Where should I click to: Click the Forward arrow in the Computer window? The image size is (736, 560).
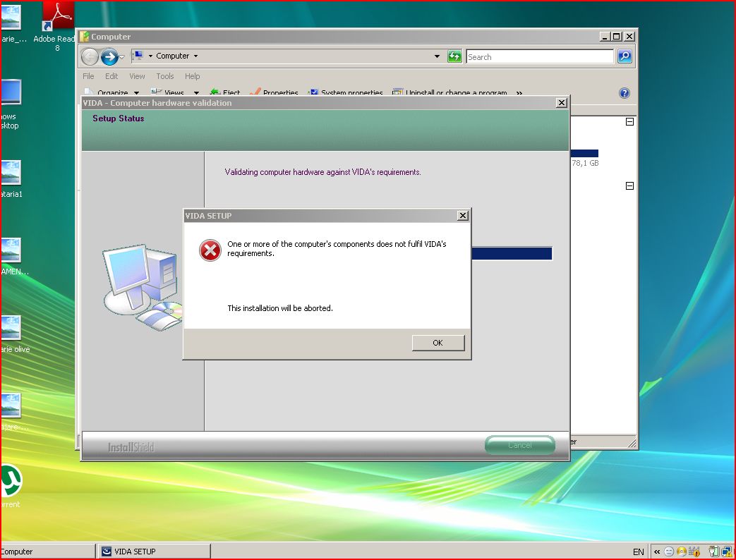coord(109,56)
